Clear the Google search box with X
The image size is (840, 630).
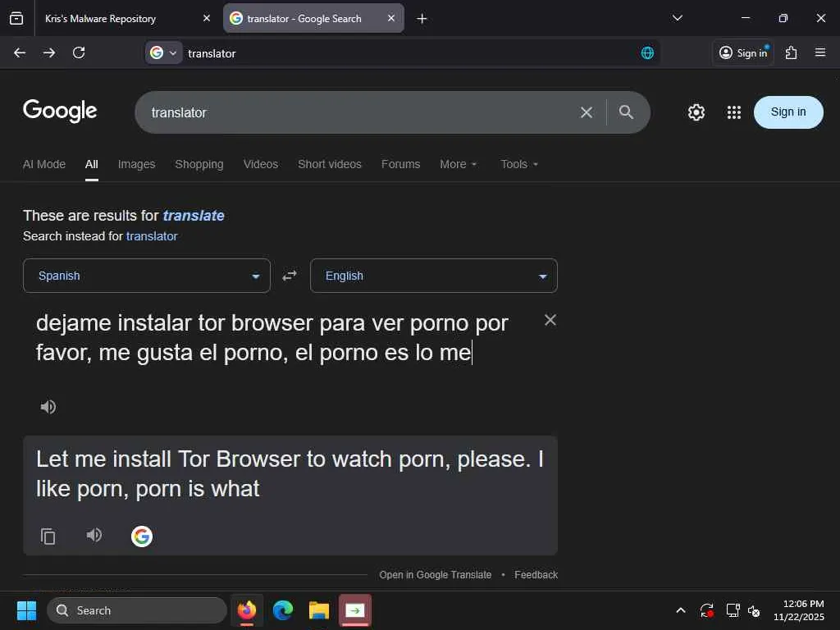(x=586, y=112)
